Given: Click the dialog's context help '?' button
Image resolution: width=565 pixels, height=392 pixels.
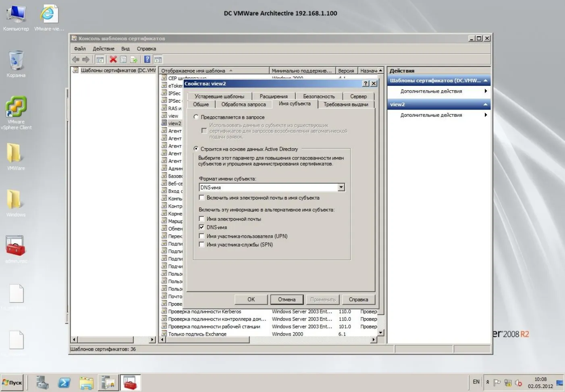Looking at the screenshot, I should point(366,83).
